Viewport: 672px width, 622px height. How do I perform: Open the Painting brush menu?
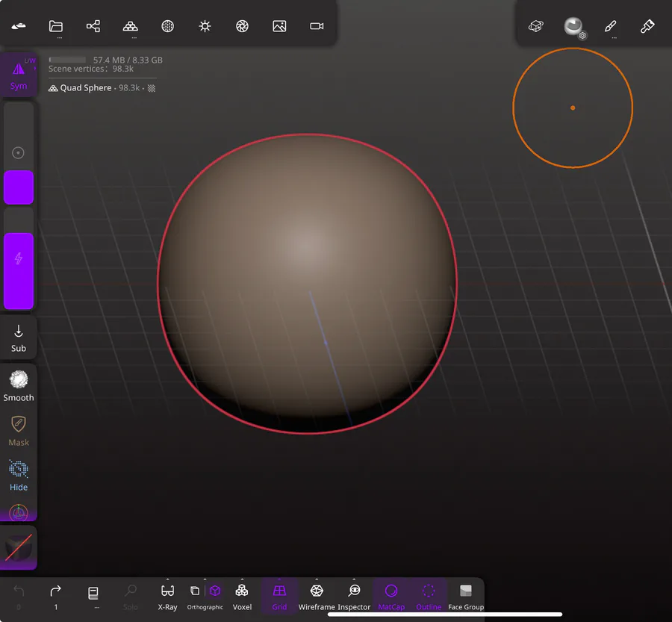(647, 26)
